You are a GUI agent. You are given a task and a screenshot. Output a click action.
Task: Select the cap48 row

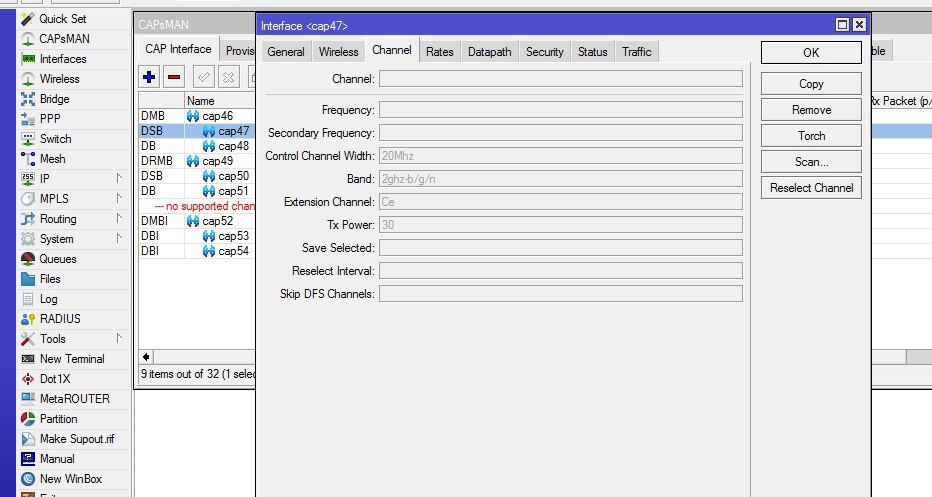point(197,146)
